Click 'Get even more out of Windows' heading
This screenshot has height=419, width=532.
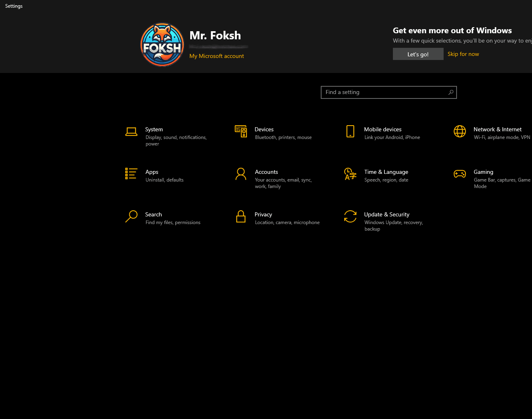(x=452, y=30)
